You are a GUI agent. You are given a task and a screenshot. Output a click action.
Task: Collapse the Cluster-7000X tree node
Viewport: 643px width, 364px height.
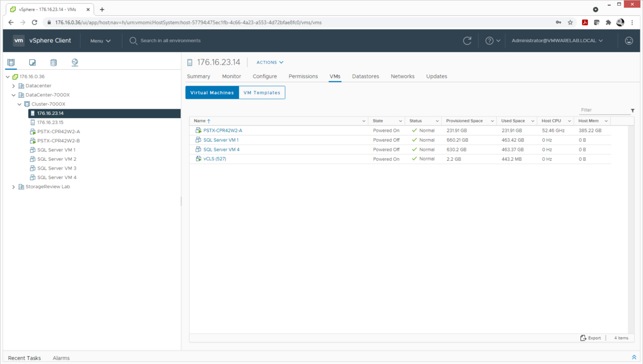[20, 104]
